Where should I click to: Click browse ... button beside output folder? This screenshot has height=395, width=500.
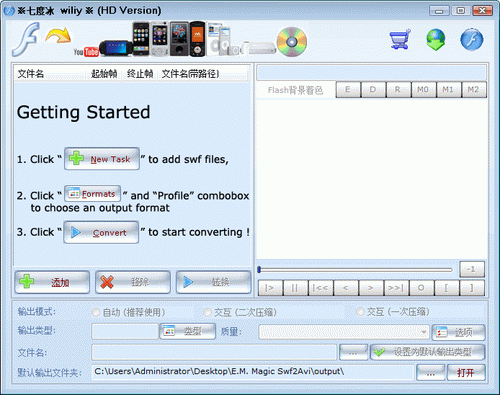coord(431,373)
